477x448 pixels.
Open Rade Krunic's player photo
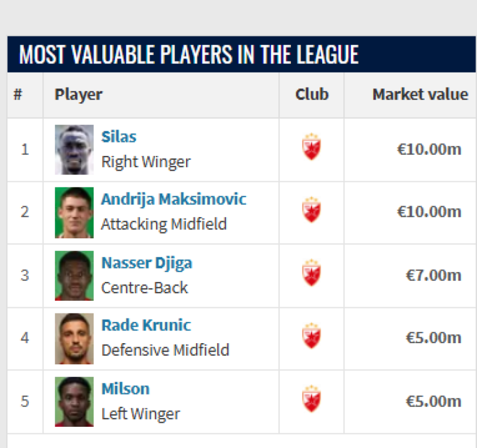tap(74, 338)
